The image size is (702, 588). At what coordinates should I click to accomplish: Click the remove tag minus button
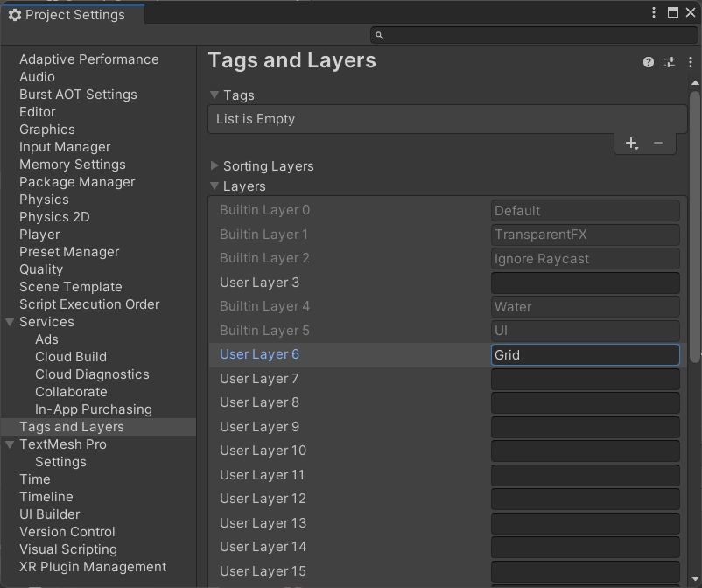[x=657, y=143]
